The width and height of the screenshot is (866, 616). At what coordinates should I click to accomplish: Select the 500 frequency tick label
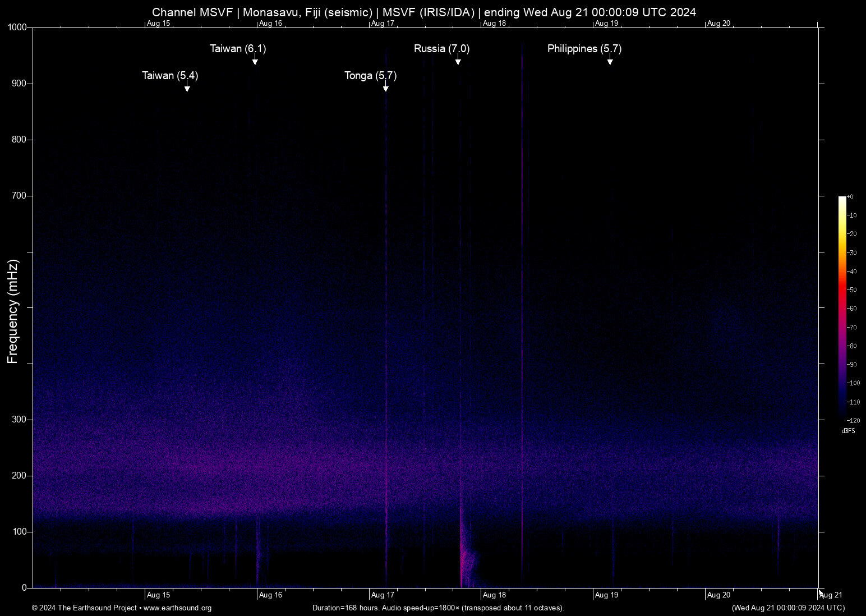(18, 307)
